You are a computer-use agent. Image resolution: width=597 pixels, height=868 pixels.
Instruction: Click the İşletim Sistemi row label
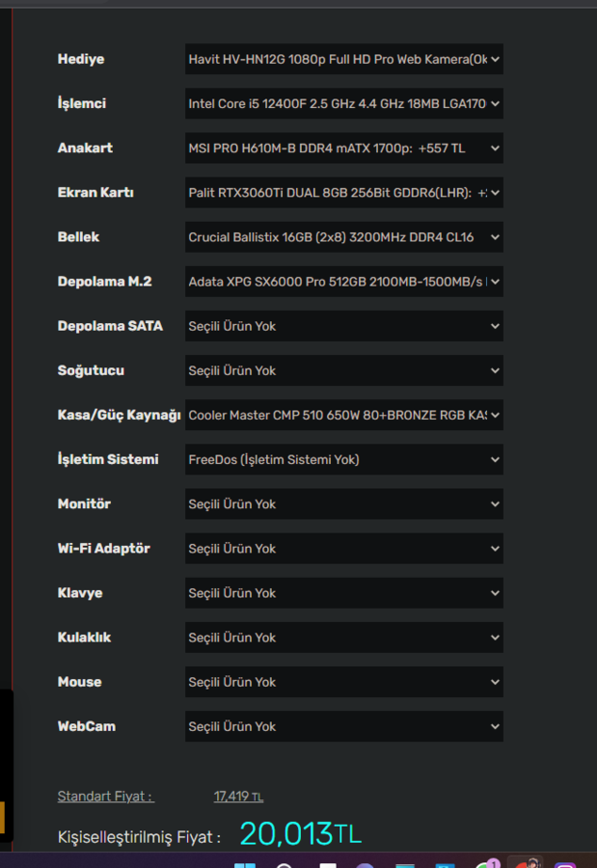[108, 459]
